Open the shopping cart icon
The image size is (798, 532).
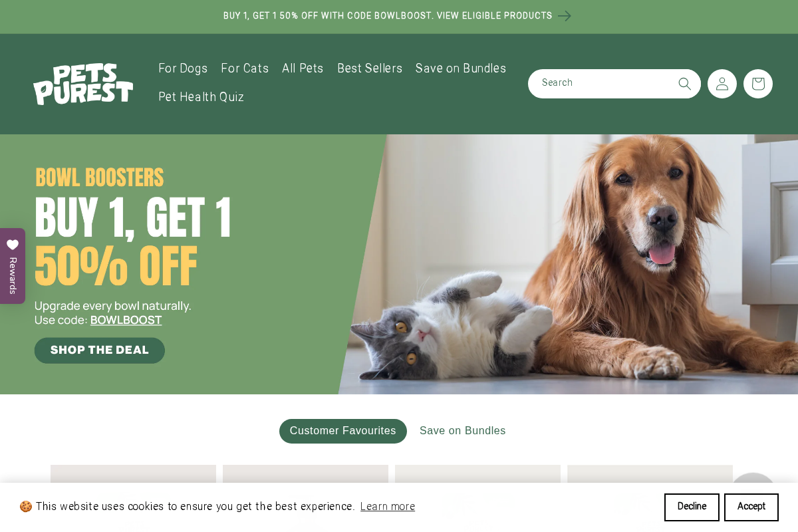(x=758, y=83)
